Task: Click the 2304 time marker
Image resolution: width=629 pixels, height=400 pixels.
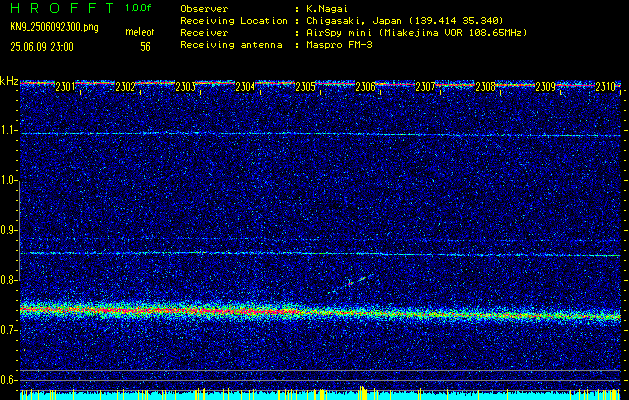Action: point(245,86)
